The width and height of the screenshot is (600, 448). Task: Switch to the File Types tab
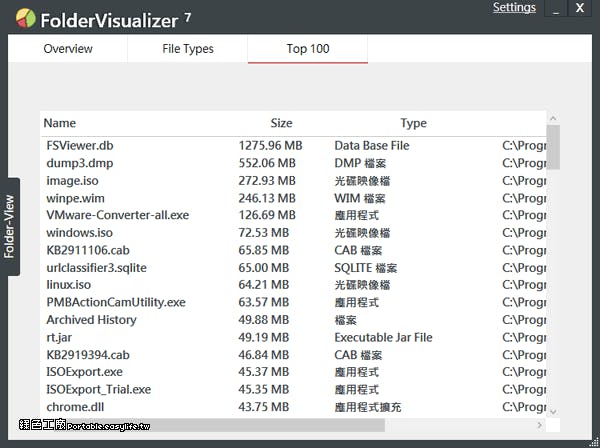tap(188, 49)
